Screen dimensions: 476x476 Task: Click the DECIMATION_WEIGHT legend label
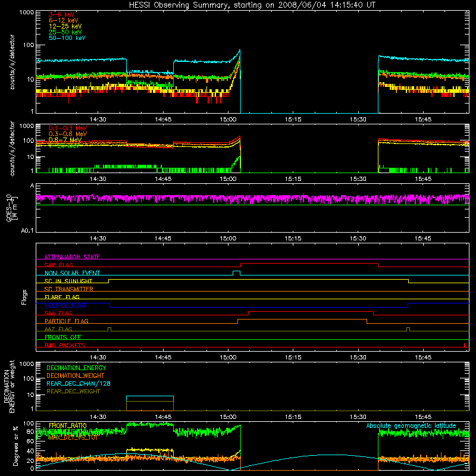pyautogui.click(x=76, y=375)
